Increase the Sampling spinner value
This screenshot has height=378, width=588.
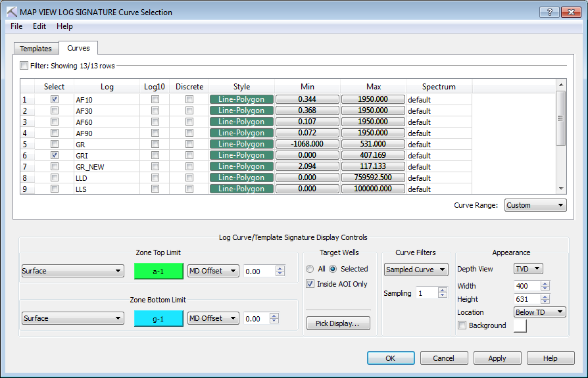click(441, 290)
